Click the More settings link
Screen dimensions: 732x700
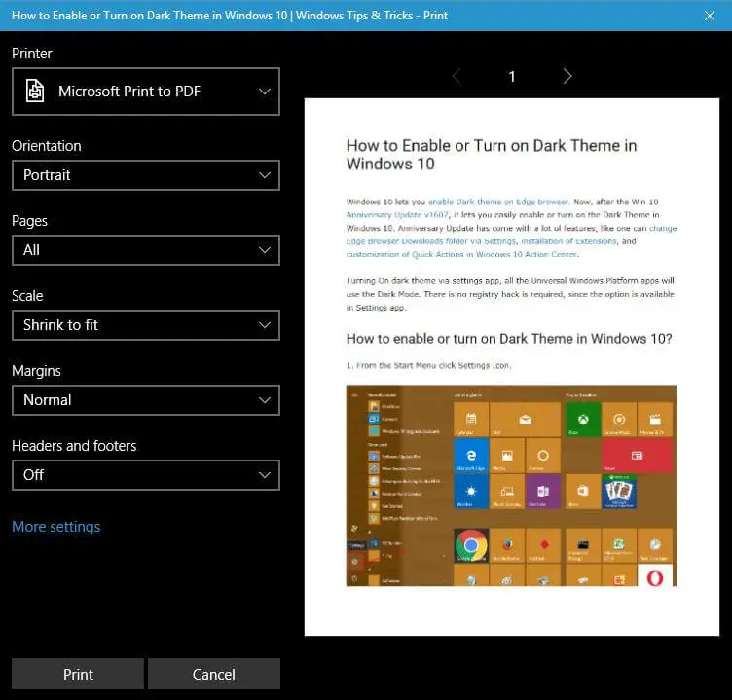click(56, 527)
